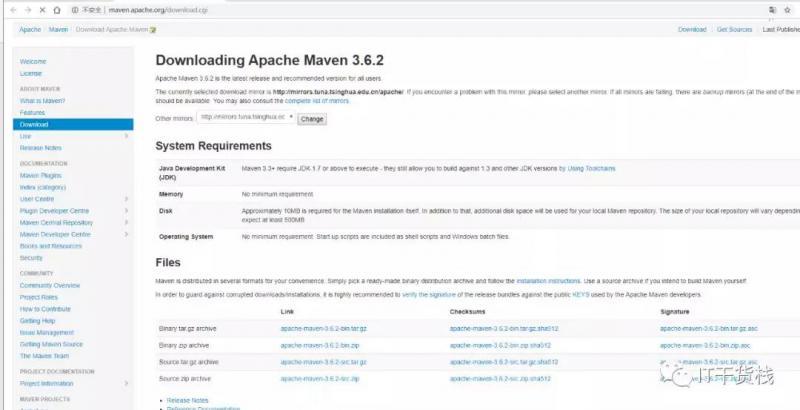The image size is (800, 410).
Task: Open apache-maven-3.6.2-bin.zip.sha512 checksum
Action: tap(500, 346)
